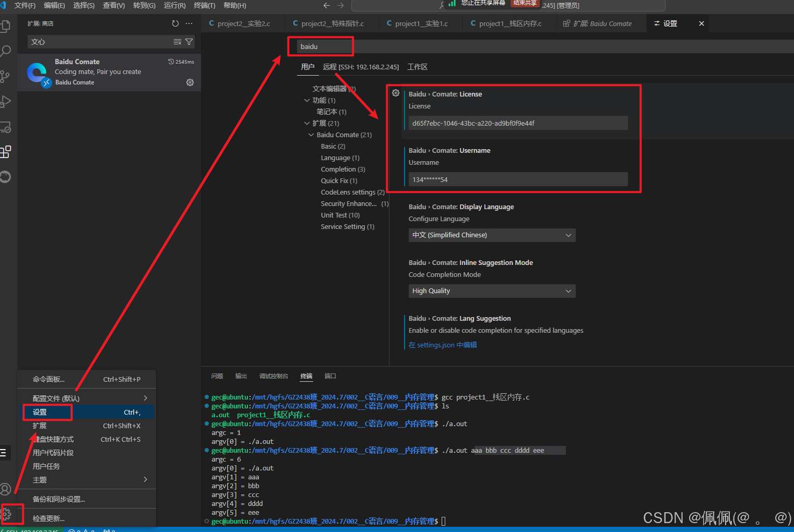
Task: Select 工作区 settings scope tab
Action: coord(418,67)
